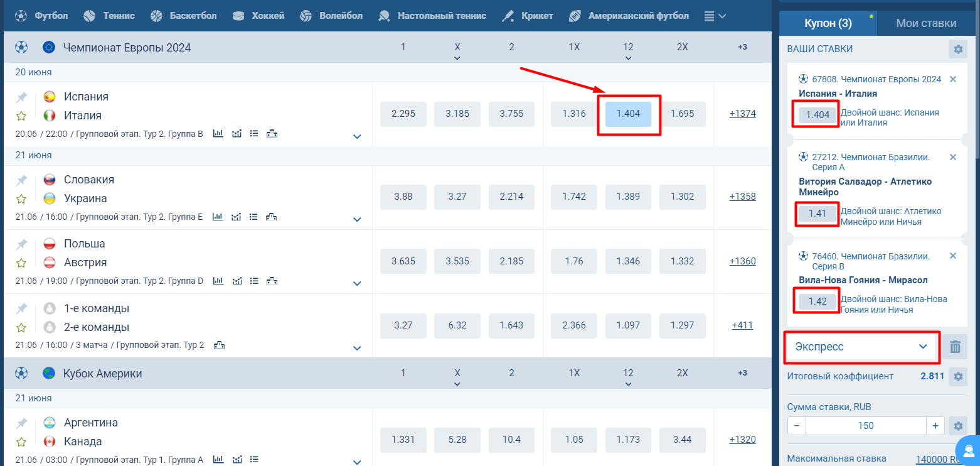Pin the Испания - Италия match

(x=22, y=97)
